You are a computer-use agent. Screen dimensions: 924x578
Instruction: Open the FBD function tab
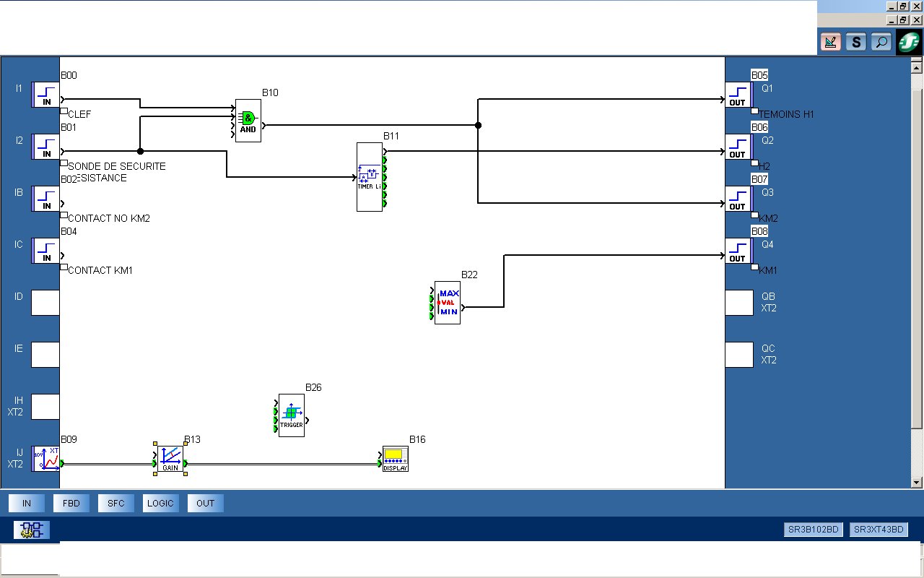point(71,503)
